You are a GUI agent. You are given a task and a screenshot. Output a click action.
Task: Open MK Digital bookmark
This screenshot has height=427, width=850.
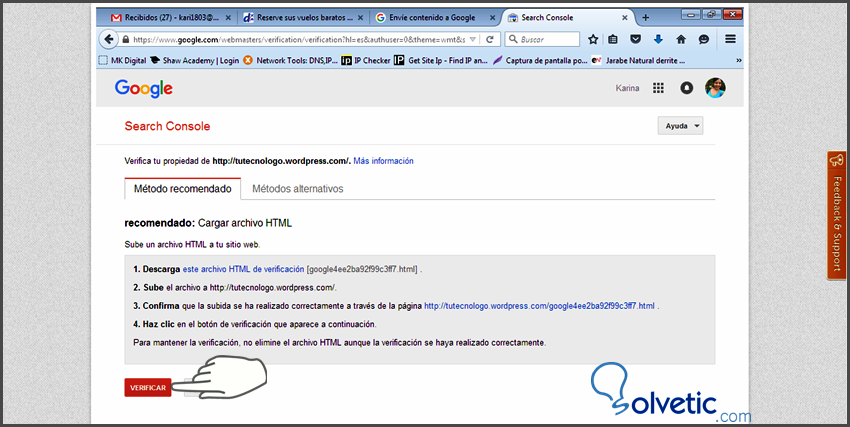coord(123,60)
